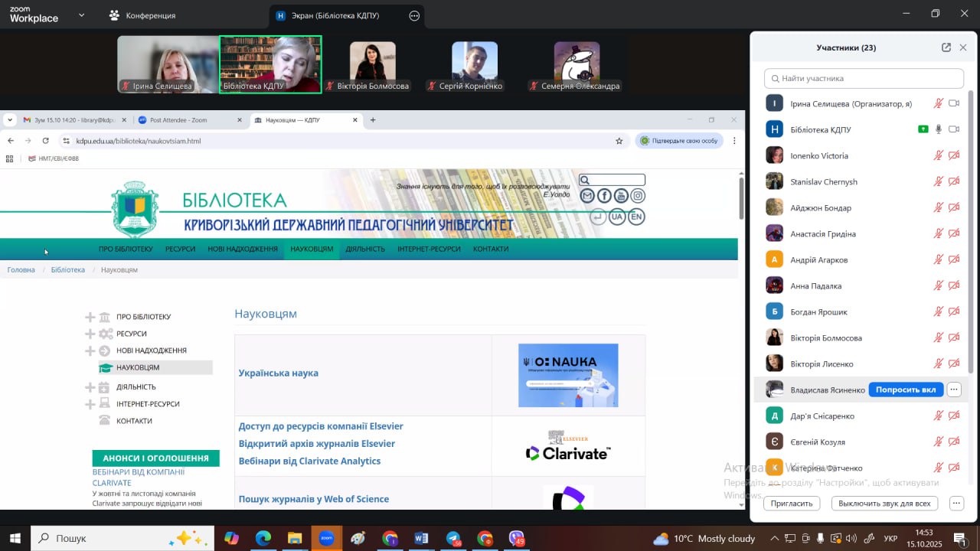The width and height of the screenshot is (980, 551).
Task: Switch site language to EN
Action: click(x=635, y=217)
